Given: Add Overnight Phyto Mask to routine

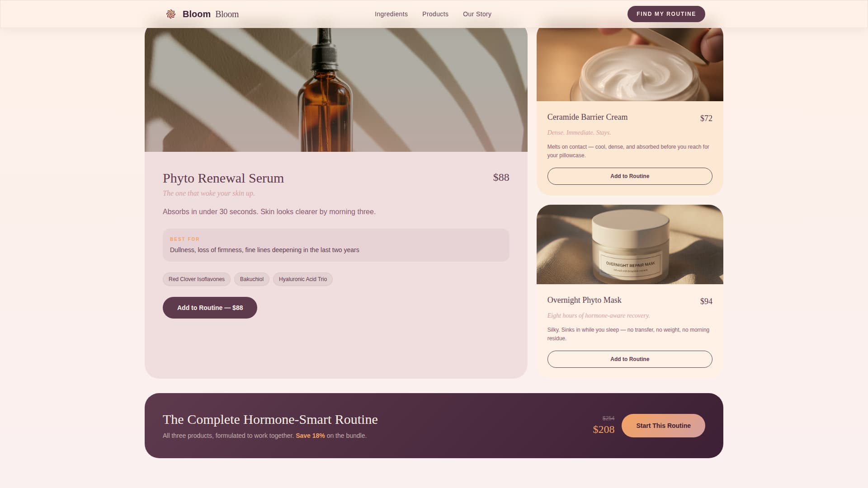Looking at the screenshot, I should (629, 359).
